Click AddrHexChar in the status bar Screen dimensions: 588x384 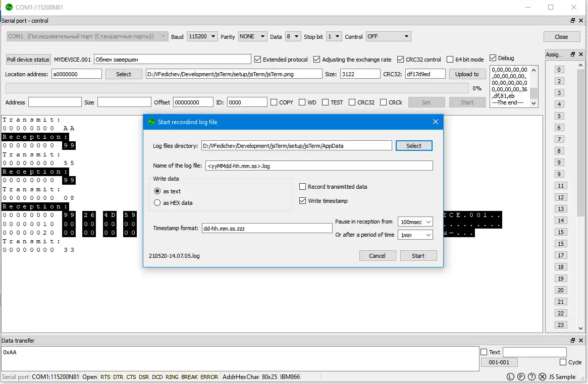(241, 376)
